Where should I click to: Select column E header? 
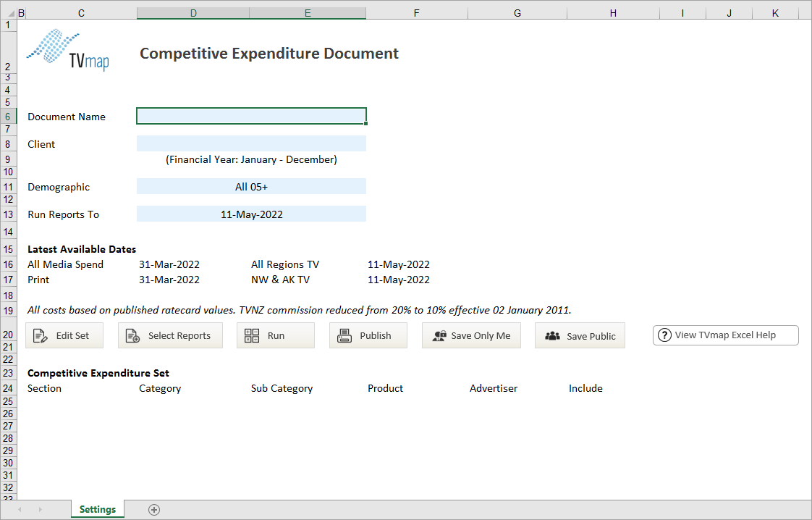(308, 13)
